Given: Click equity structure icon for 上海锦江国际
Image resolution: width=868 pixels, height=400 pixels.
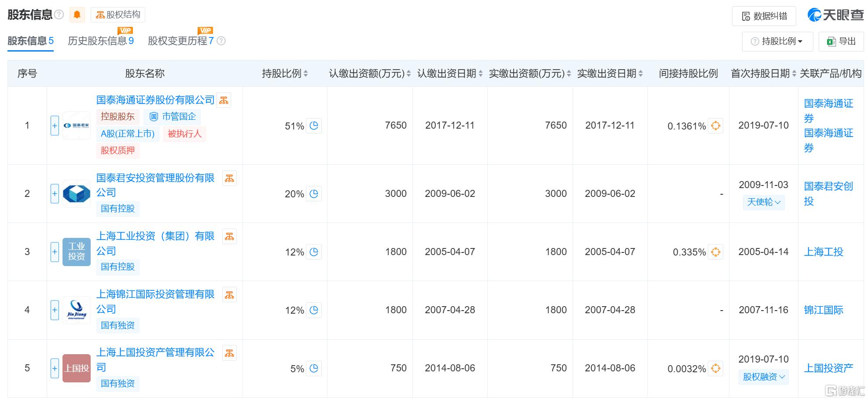Looking at the screenshot, I should pos(229,295).
